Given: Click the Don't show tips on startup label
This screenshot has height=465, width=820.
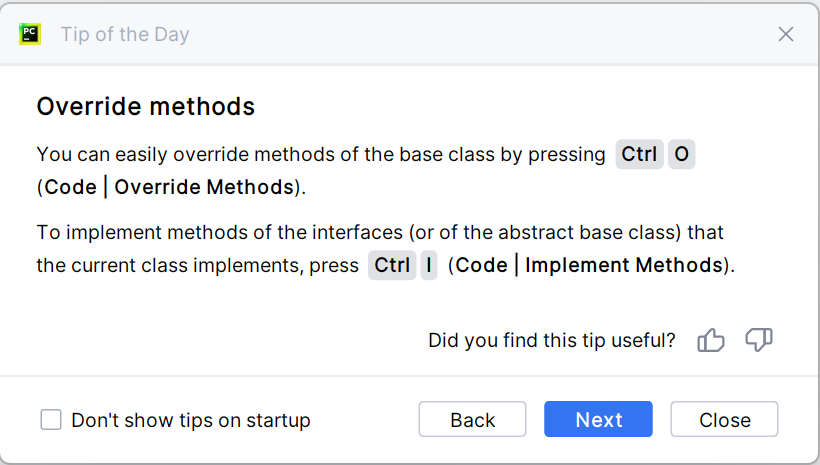Looking at the screenshot, I should coord(190,420).
